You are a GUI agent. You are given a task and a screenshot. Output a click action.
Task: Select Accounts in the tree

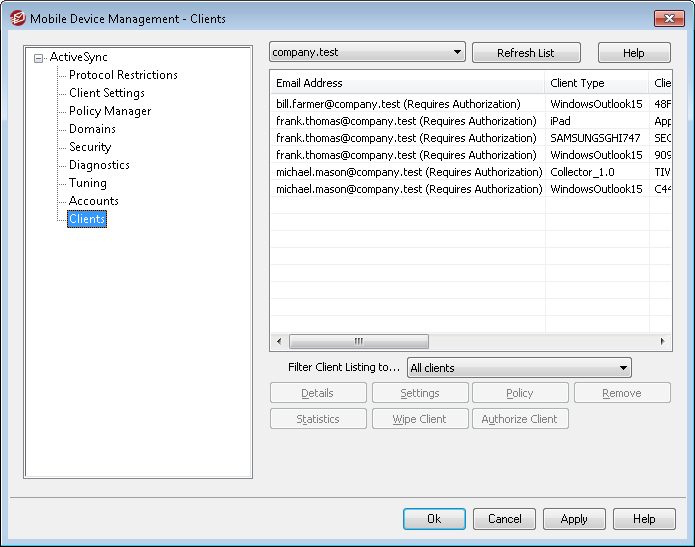(94, 201)
